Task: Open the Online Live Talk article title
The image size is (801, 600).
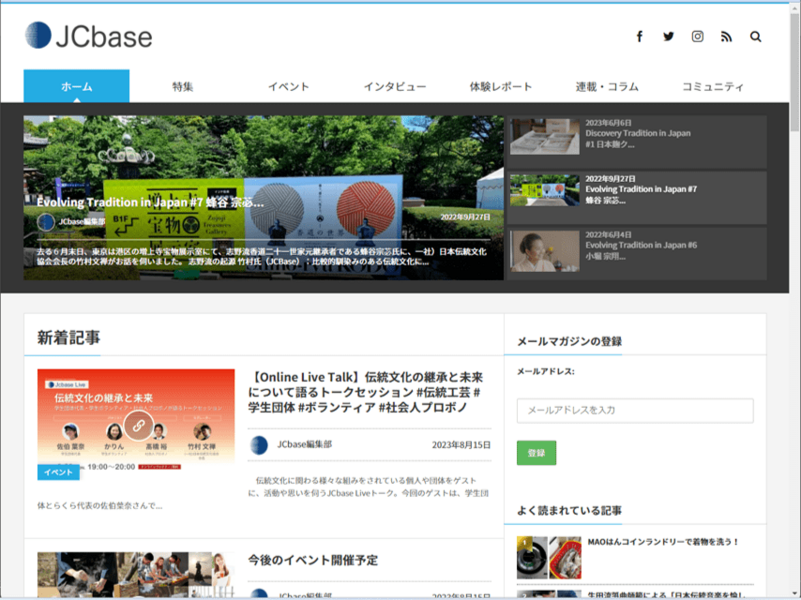Action: click(365, 392)
